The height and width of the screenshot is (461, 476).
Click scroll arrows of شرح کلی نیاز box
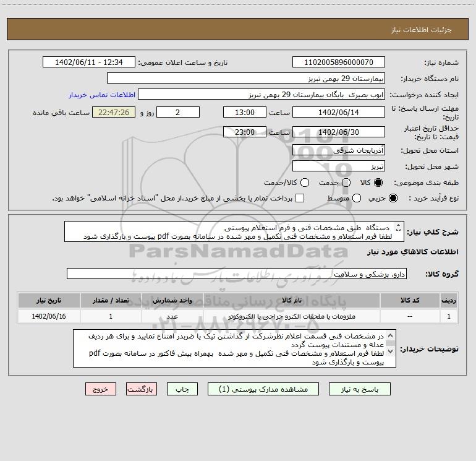click(x=398, y=227)
